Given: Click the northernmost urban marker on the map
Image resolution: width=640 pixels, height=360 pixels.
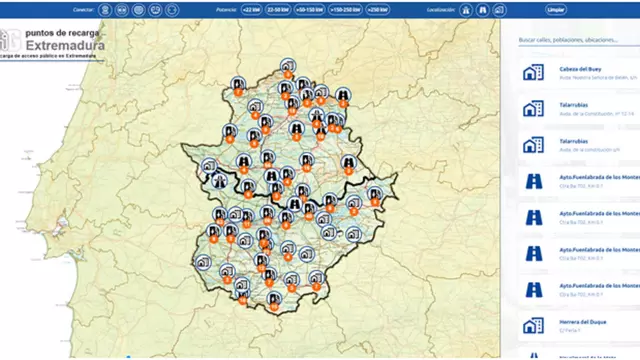Looking at the screenshot, I should pos(288,66).
